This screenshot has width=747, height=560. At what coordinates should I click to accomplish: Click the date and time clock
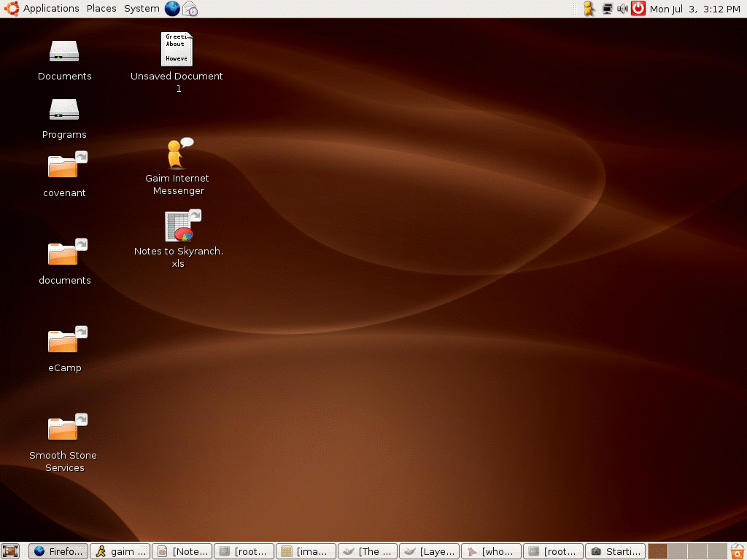tap(694, 9)
